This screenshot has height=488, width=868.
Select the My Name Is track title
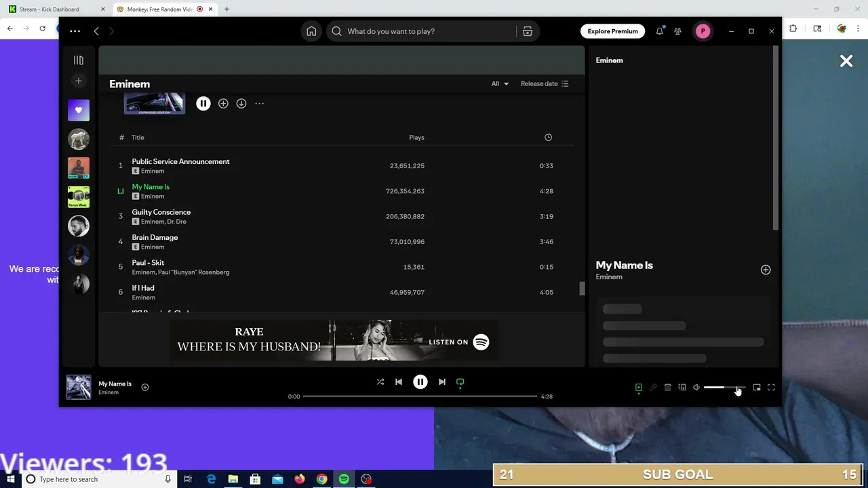tap(151, 186)
